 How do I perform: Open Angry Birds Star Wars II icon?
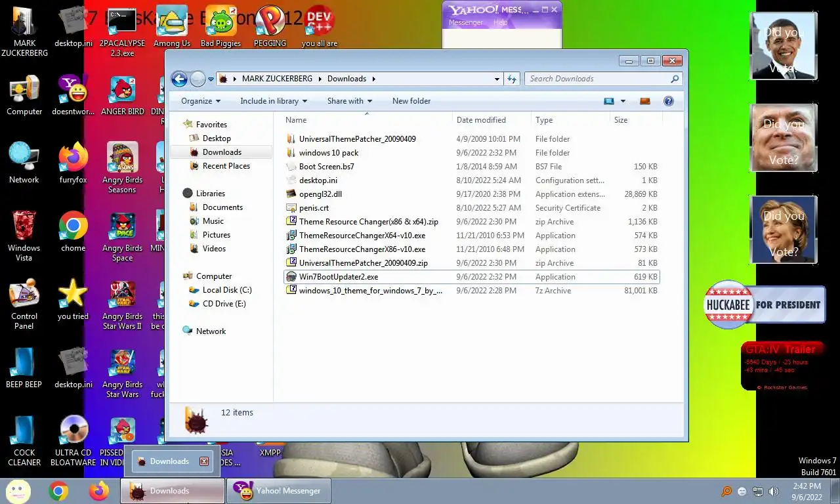122,306
